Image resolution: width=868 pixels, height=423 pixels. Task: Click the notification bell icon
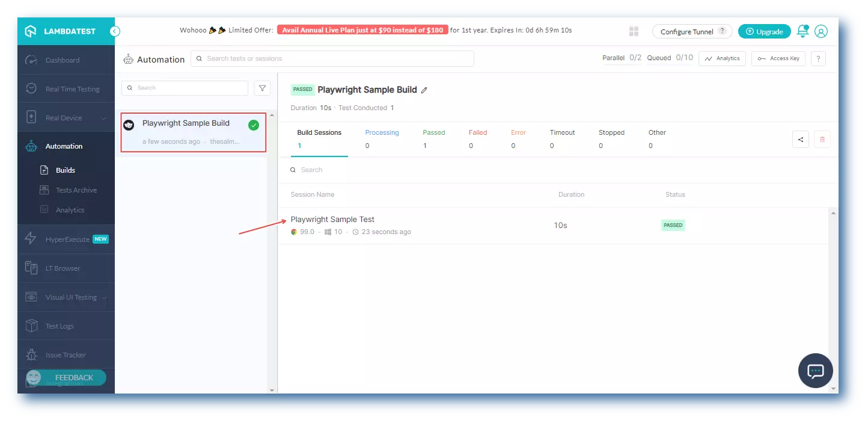(x=802, y=31)
